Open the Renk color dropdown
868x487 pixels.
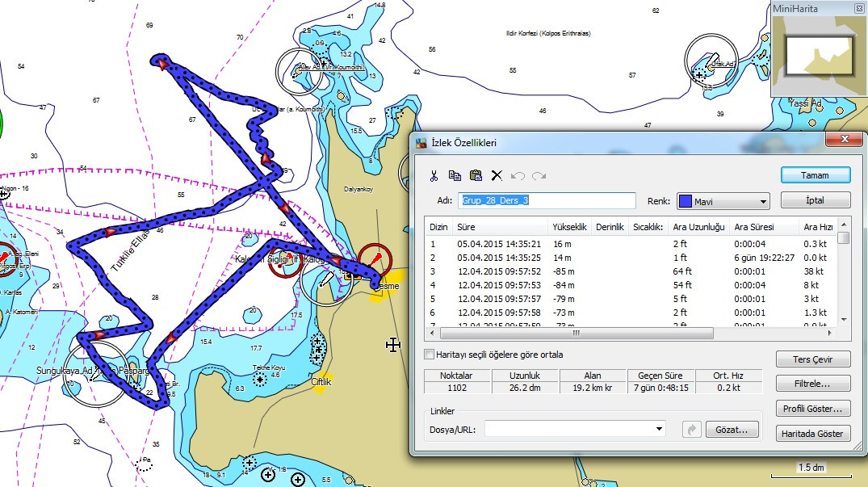tap(763, 201)
